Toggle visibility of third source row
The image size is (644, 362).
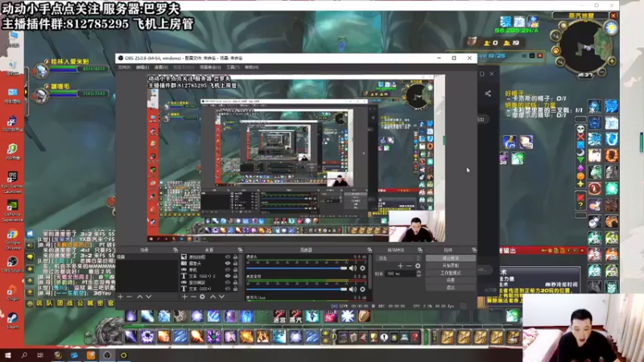(x=228, y=269)
